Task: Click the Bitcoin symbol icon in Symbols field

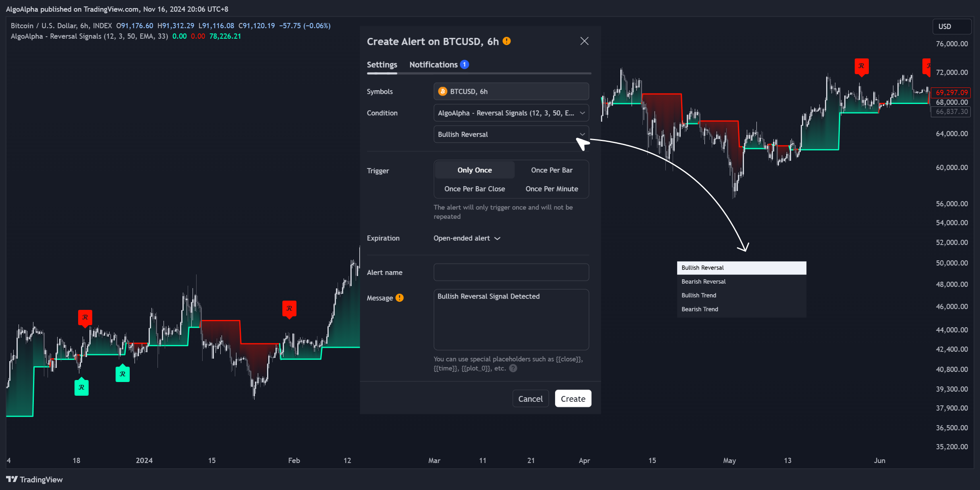Action: tap(443, 91)
